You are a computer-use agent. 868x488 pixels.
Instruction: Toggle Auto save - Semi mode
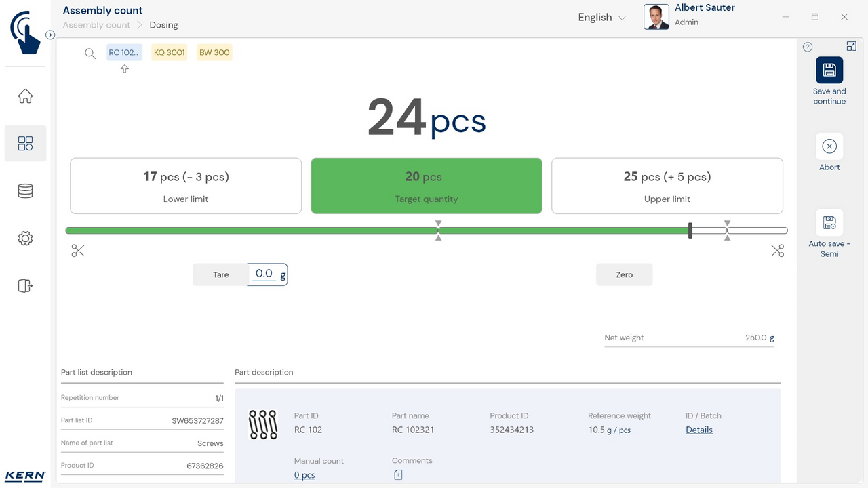point(829,223)
